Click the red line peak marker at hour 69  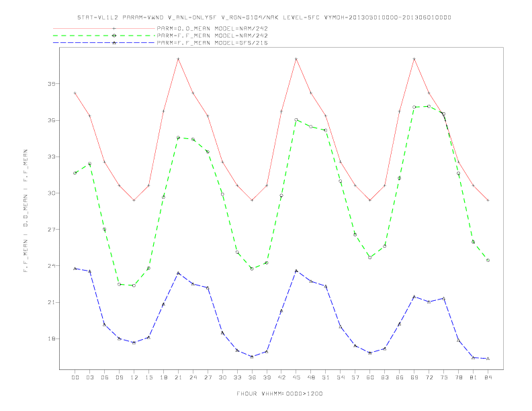click(414, 59)
